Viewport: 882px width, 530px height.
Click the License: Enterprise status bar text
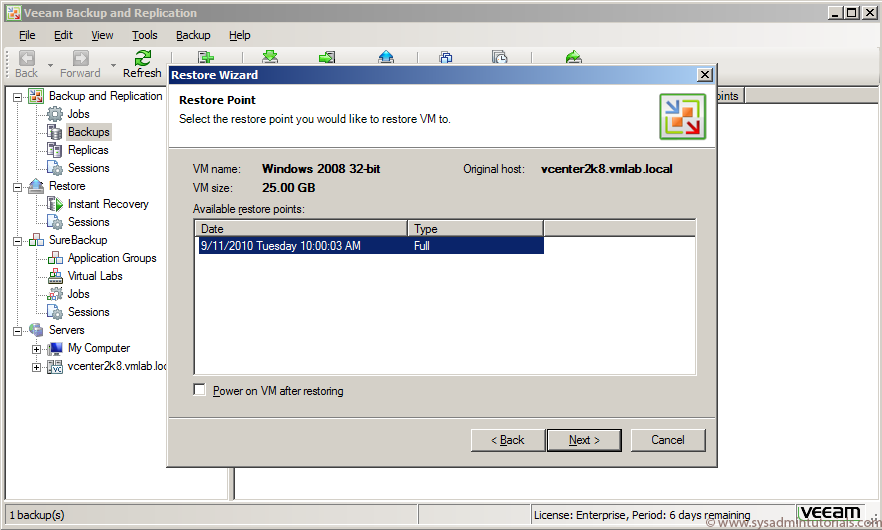642,515
